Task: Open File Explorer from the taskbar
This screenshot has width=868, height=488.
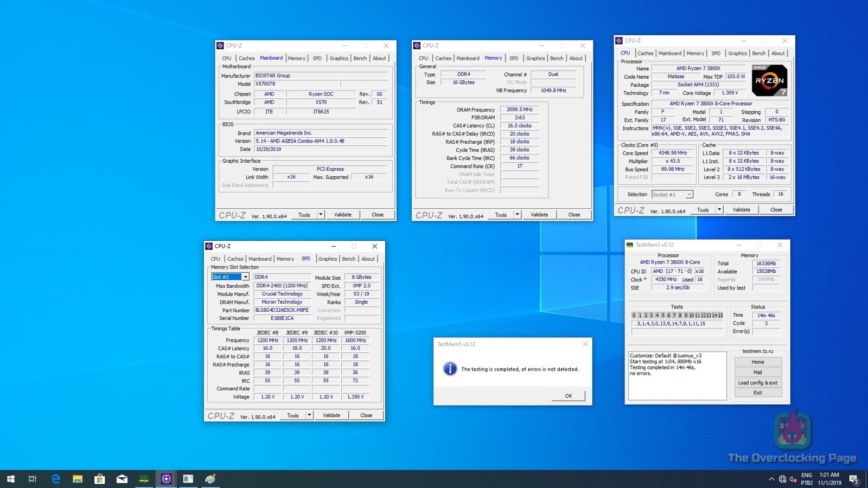Action: coord(78,479)
